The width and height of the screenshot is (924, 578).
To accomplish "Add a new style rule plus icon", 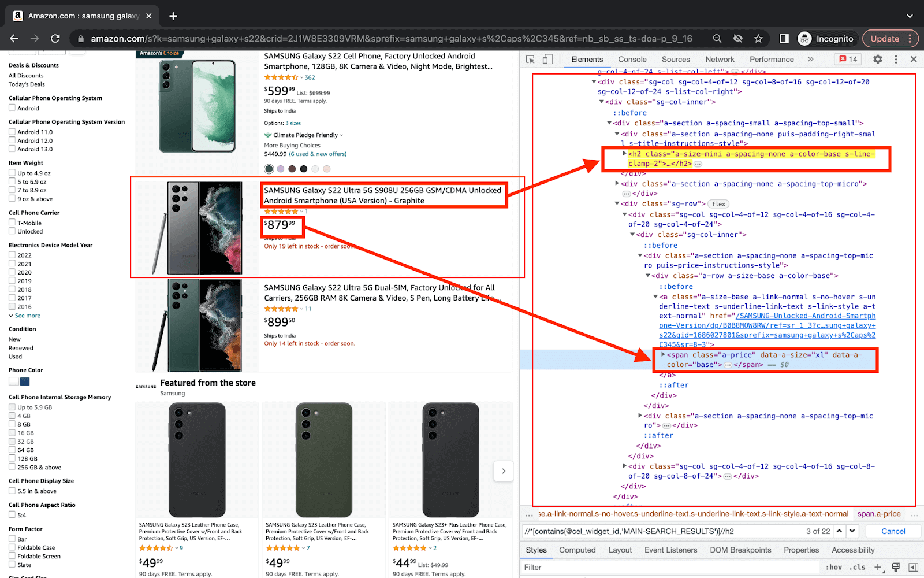I will click(878, 567).
